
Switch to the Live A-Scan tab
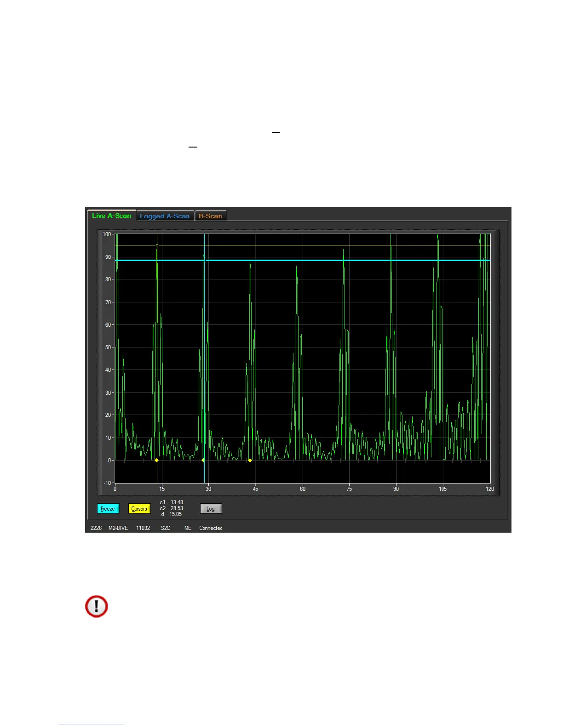111,216
